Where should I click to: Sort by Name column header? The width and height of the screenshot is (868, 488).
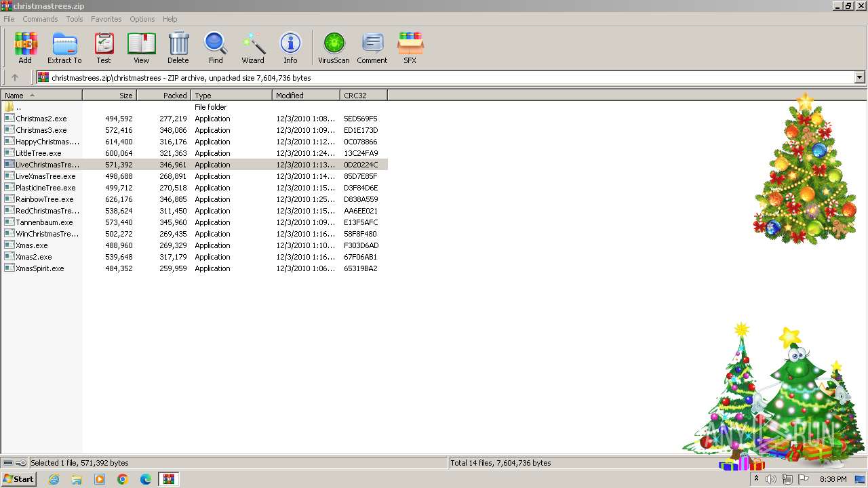coord(41,96)
